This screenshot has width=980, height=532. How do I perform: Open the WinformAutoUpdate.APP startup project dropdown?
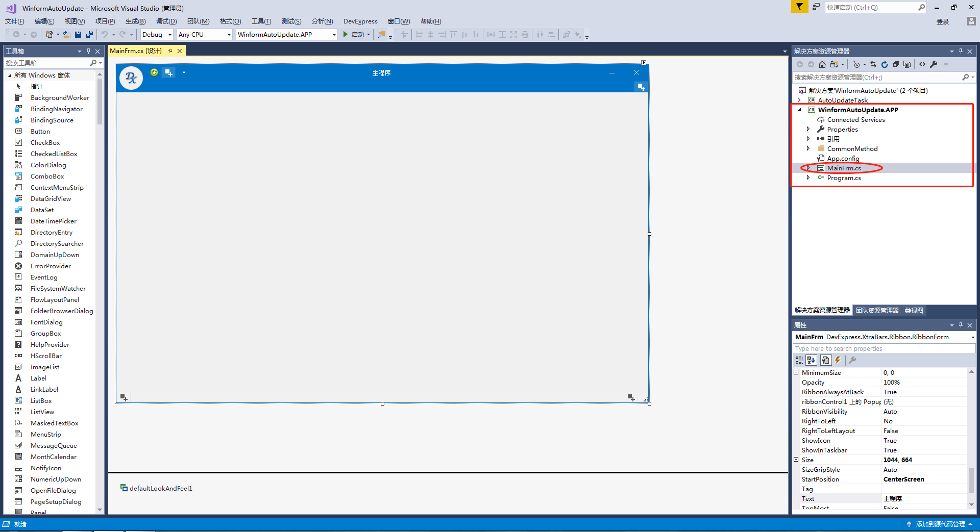[x=287, y=34]
